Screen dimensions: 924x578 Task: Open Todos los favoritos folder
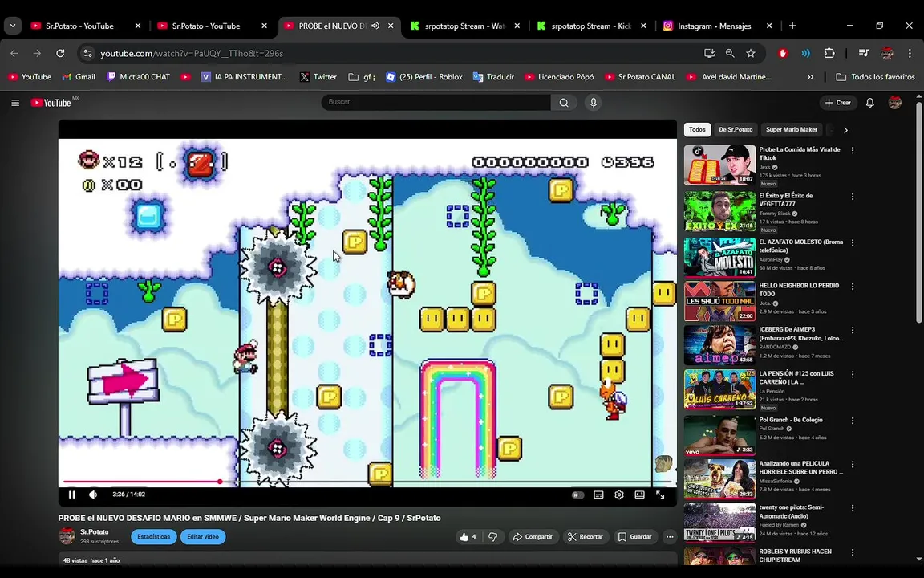pyautogui.click(x=875, y=77)
